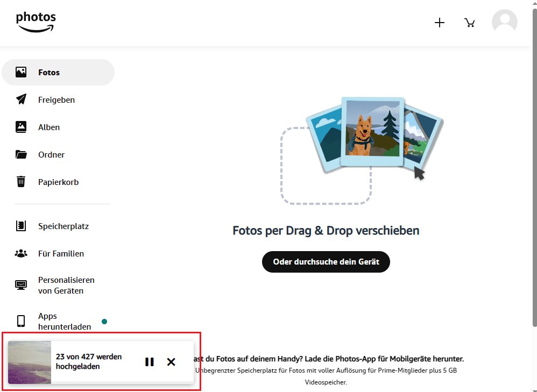Click the Fotos picture icon in sidebar
The image size is (537, 392).
21,72
